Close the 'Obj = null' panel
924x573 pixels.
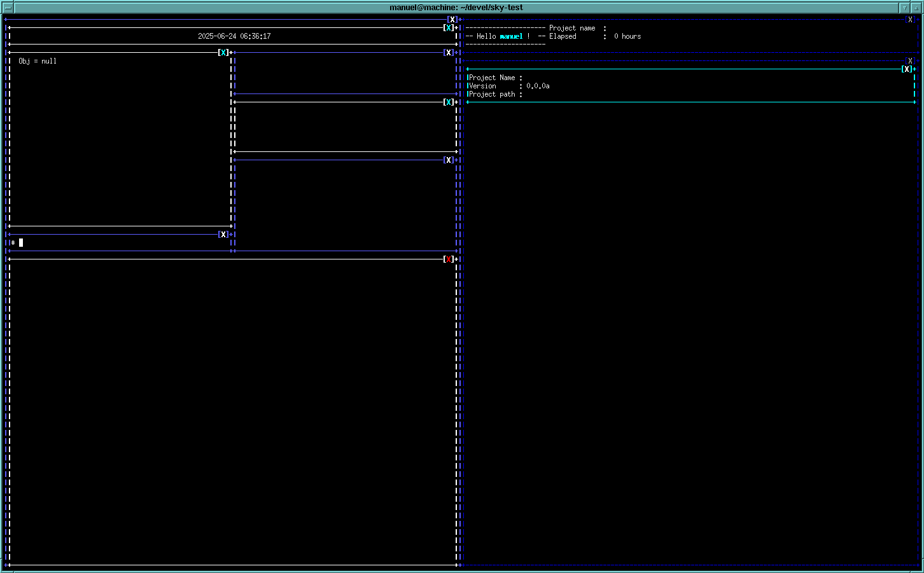tap(223, 53)
